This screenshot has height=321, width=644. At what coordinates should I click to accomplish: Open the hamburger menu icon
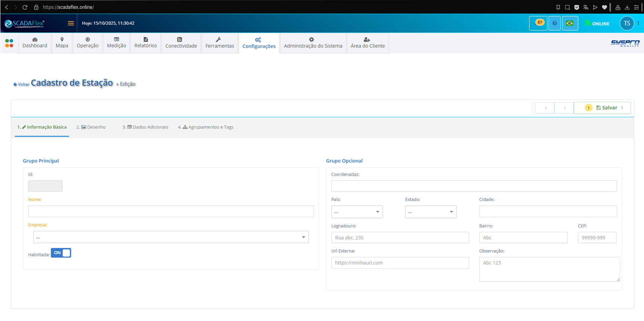[x=71, y=23]
